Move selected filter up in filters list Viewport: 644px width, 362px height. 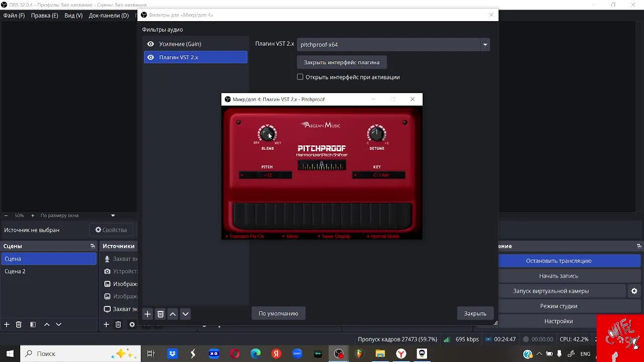pos(173,314)
